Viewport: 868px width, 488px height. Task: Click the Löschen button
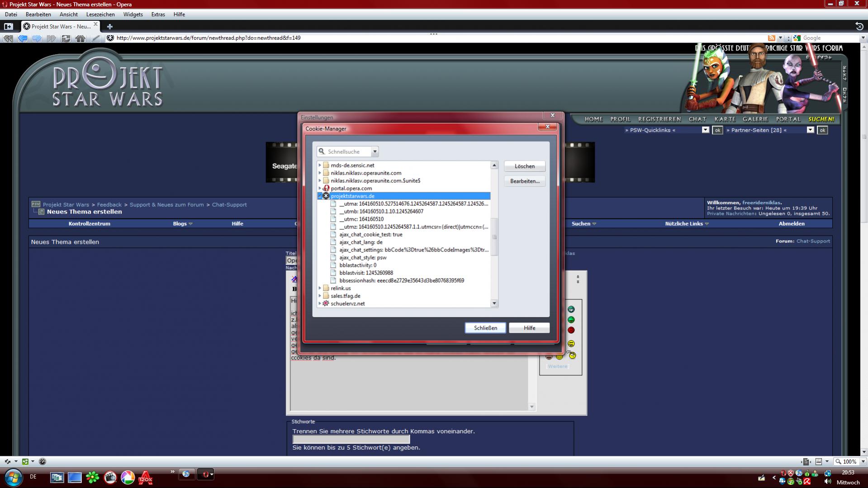[x=525, y=166]
